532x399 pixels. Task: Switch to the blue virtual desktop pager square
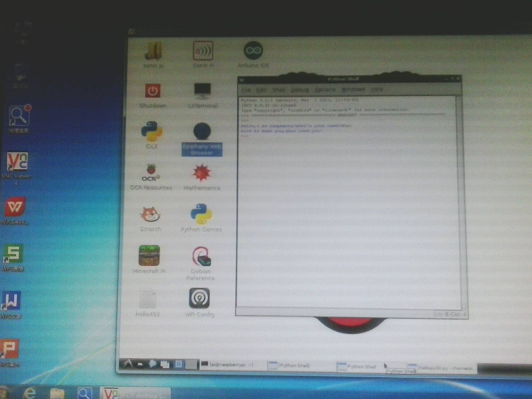tap(178, 364)
